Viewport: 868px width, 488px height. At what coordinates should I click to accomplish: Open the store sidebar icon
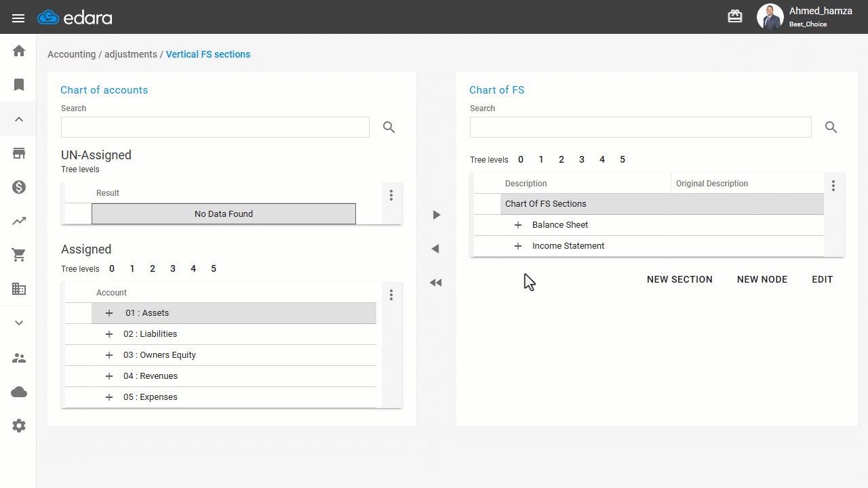click(x=19, y=153)
